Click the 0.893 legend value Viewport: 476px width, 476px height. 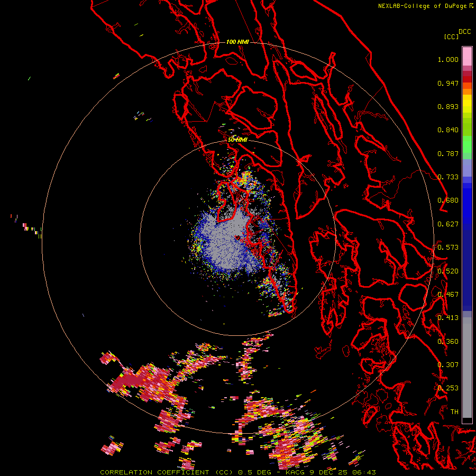tap(448, 106)
